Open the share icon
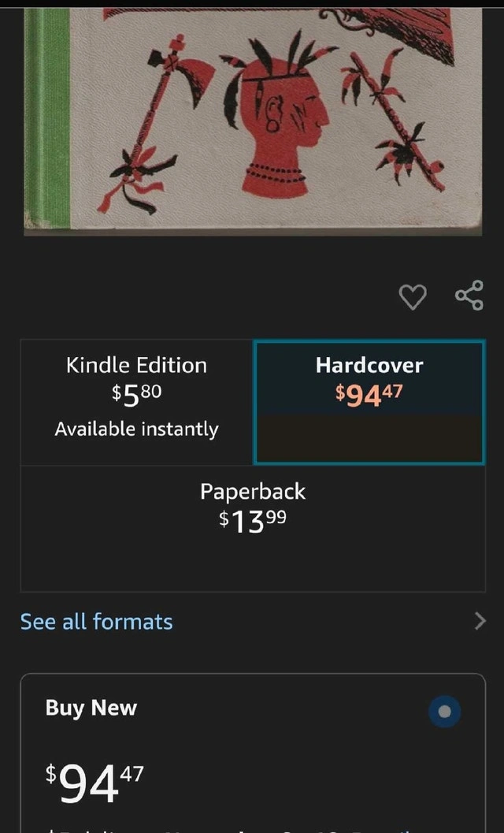Viewport: 504px width, 833px height. 469,295
